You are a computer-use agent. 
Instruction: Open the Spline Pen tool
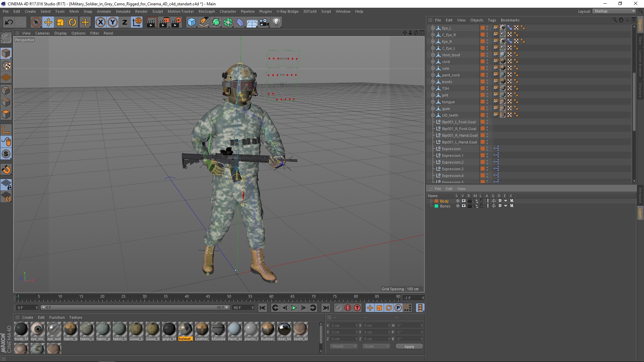(204, 22)
